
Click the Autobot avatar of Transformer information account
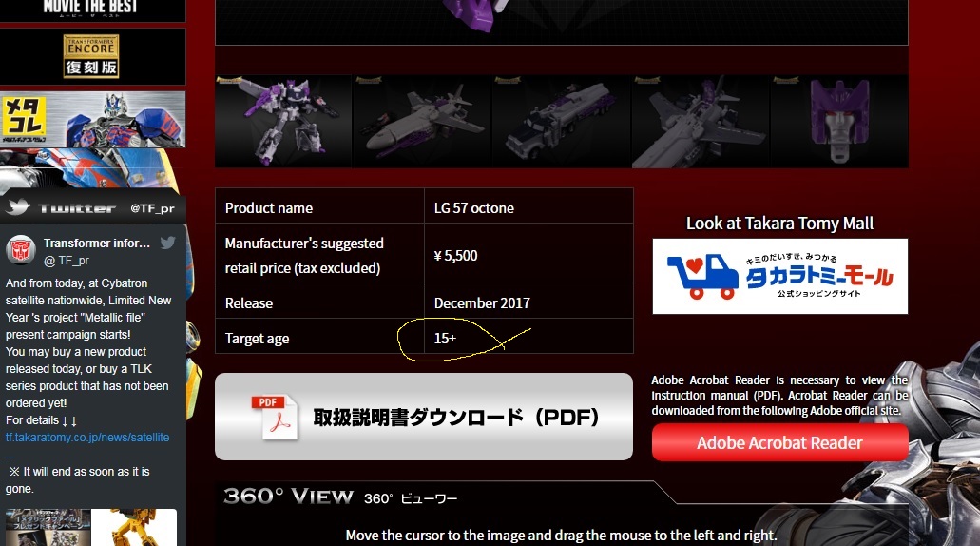point(21,250)
